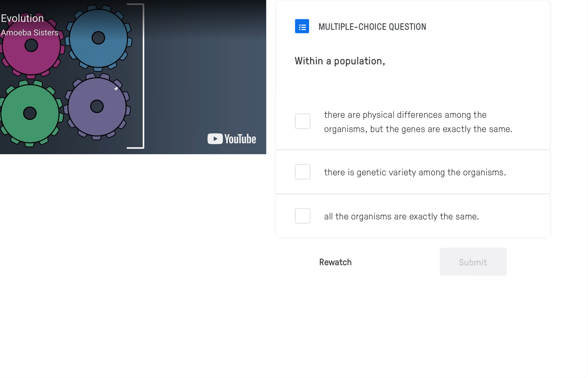This screenshot has width=588, height=378.
Task: Click the blue gear in video
Action: [98, 38]
